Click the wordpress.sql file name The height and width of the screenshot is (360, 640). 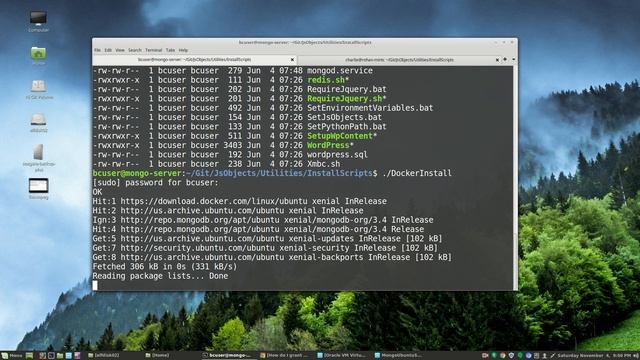tap(337, 155)
